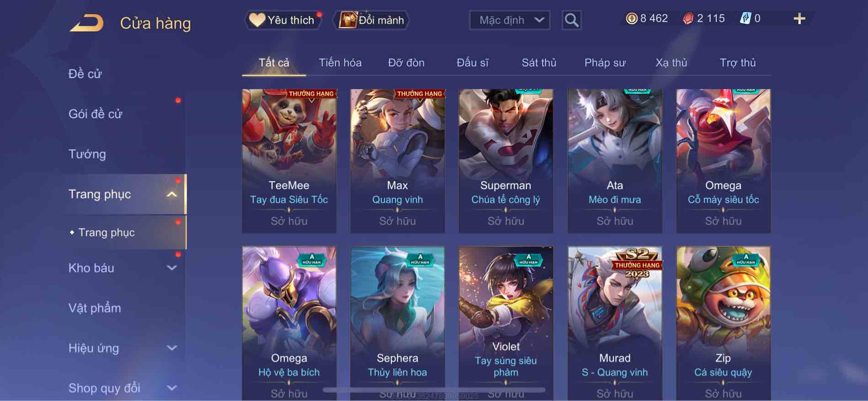The image size is (868, 401).
Task: Switch to the Pháp sư tab
Action: [x=605, y=63]
